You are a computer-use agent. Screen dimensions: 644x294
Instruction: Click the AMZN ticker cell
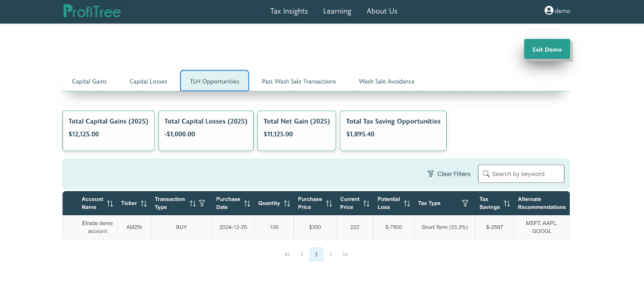134,227
